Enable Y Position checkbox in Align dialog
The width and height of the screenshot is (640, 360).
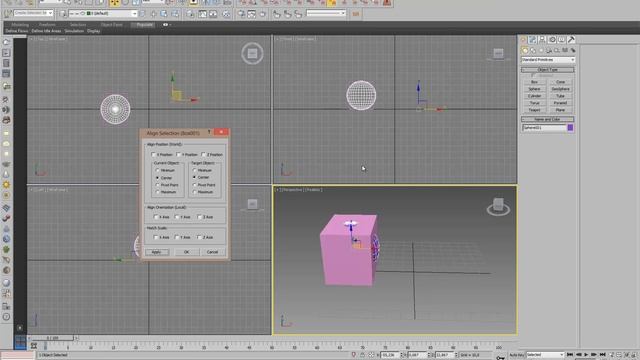point(178,155)
